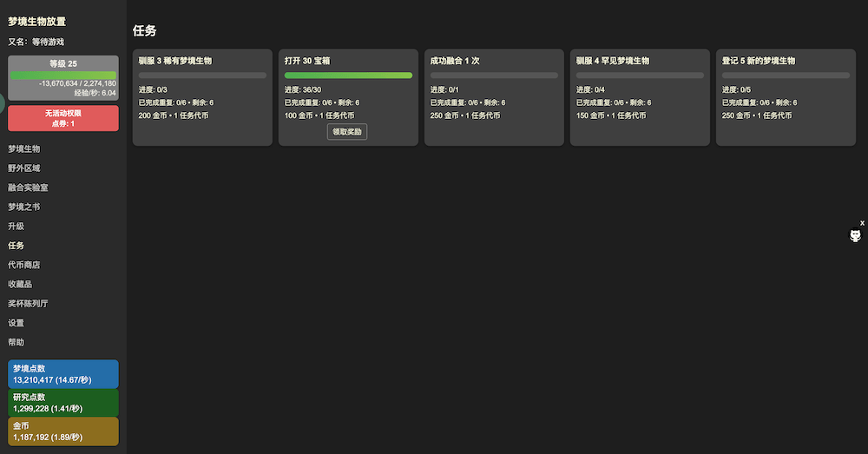Open 融合实验室 from the sidebar
Viewport: 868px width, 454px height.
pyautogui.click(x=28, y=188)
